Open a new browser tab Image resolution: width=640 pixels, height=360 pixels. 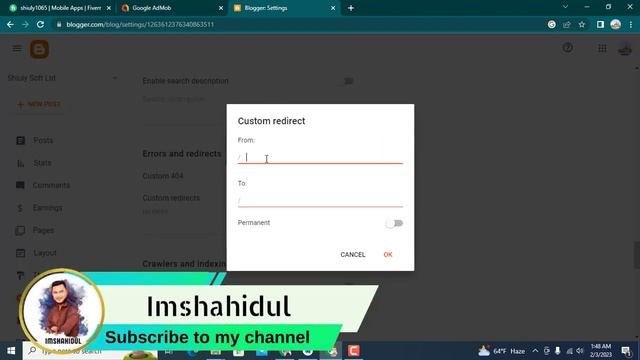click(x=351, y=8)
